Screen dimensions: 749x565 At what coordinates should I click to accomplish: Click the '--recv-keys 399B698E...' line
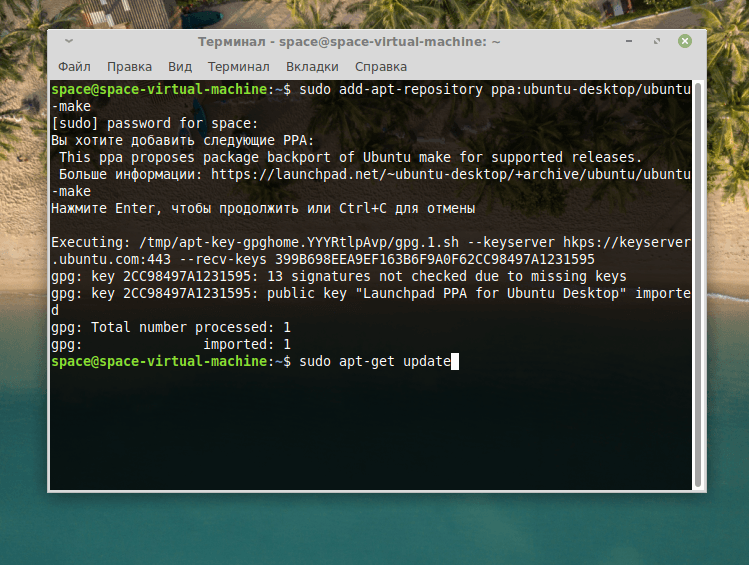[x=323, y=259]
